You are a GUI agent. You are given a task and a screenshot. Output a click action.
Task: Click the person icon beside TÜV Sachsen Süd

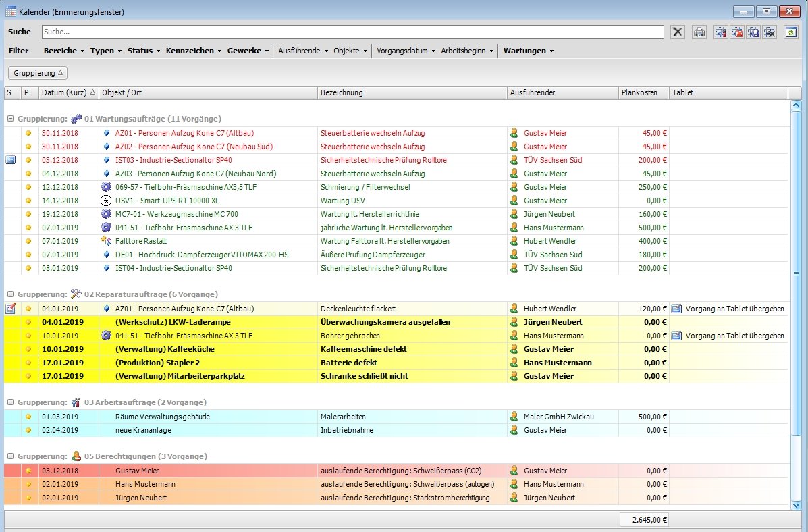(x=514, y=160)
